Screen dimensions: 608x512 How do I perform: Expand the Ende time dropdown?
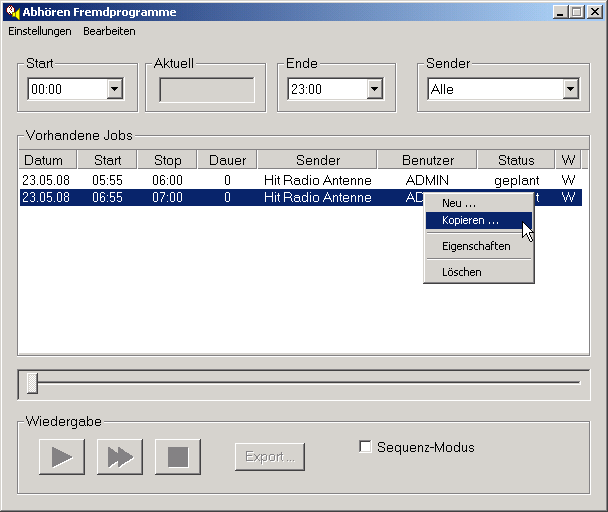374,89
